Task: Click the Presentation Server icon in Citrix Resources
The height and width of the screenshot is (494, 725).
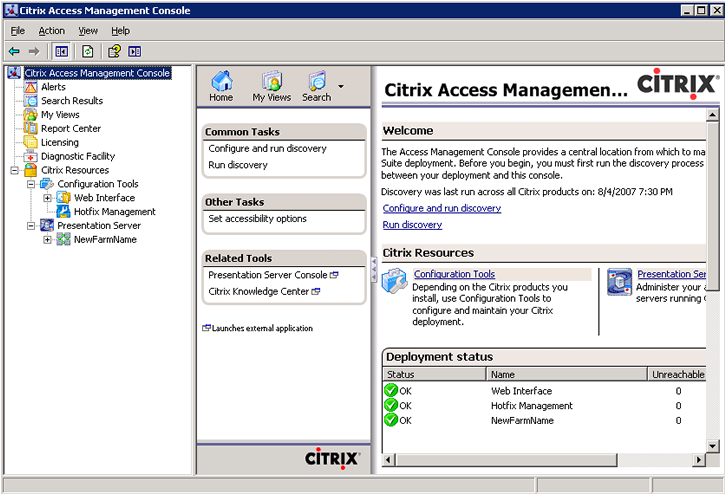Action: 619,282
